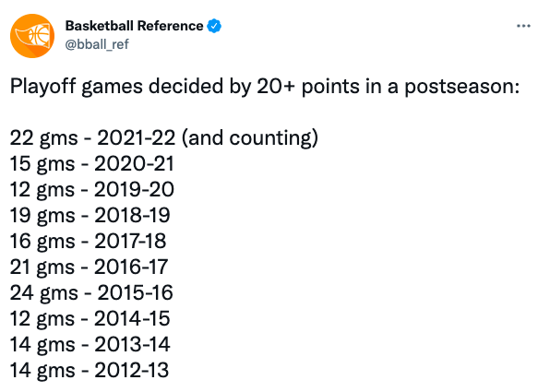The image size is (538, 392).
Task: Click the blue verified checkmark badge
Action: [214, 26]
